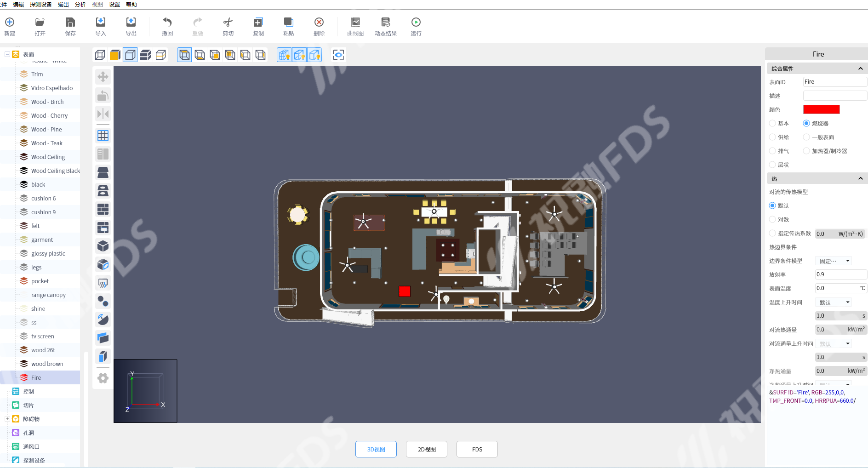The height and width of the screenshot is (468, 868).
Task: Open the 边界条件模型 dropdown
Action: tap(834, 261)
